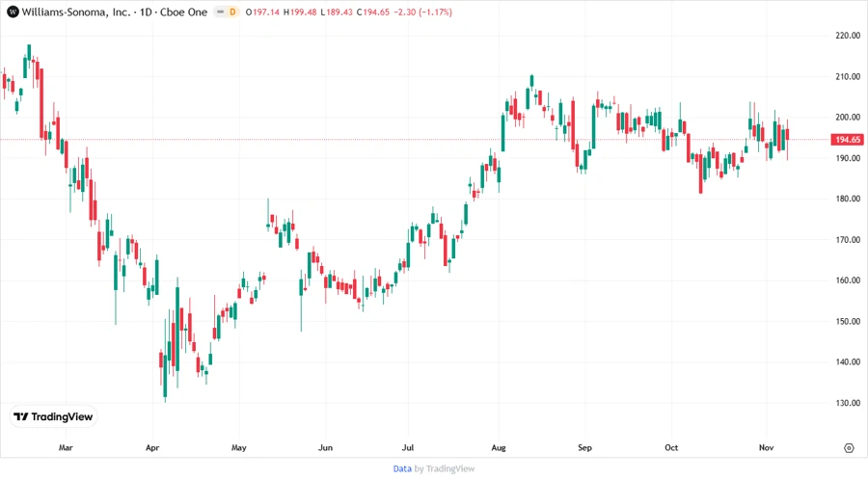Image resolution: width=868 pixels, height=480 pixels.
Task: Click the 150.00 price axis label
Action: [848, 321]
